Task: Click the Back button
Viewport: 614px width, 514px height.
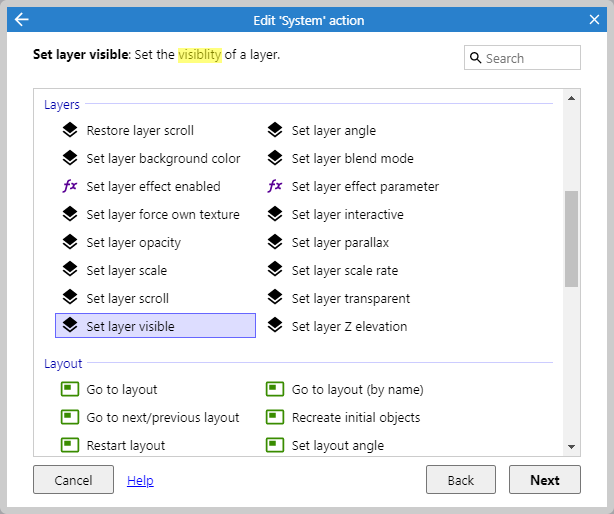Action: [461, 480]
